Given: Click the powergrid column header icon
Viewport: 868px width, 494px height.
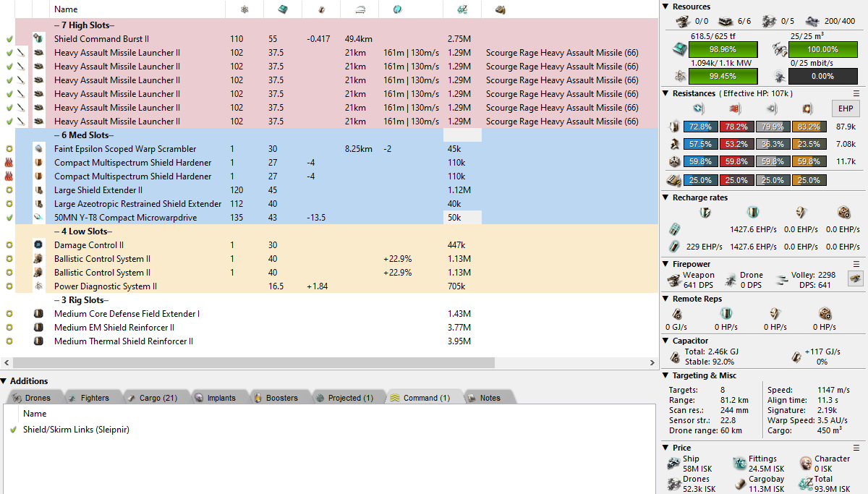Looking at the screenshot, I should (x=244, y=9).
